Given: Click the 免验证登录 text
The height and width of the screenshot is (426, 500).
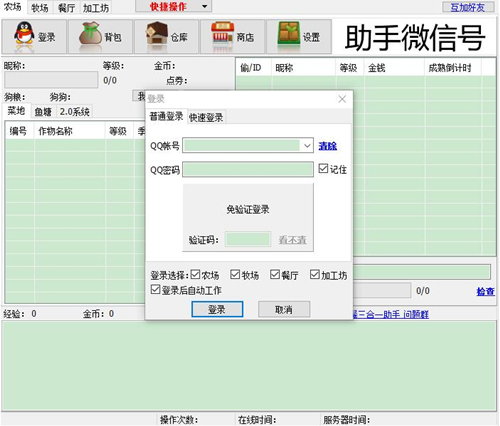Looking at the screenshot, I should pos(248,209).
